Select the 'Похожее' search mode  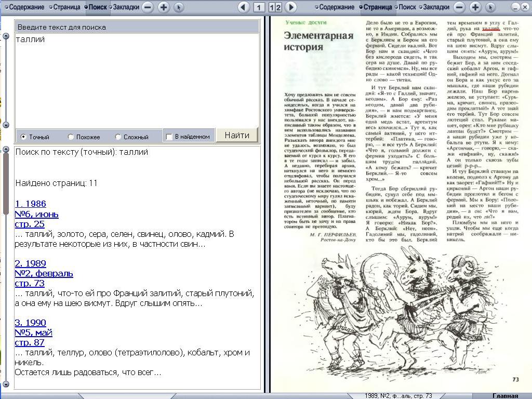pyautogui.click(x=71, y=137)
